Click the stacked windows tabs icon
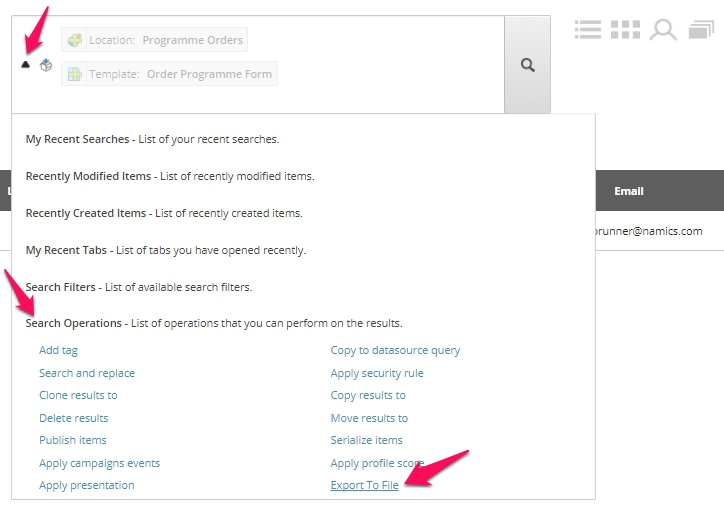This screenshot has height=525, width=724. click(701, 30)
